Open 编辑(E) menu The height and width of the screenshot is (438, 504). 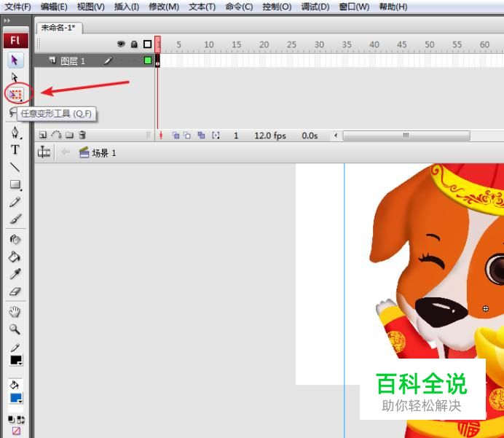click(x=54, y=7)
